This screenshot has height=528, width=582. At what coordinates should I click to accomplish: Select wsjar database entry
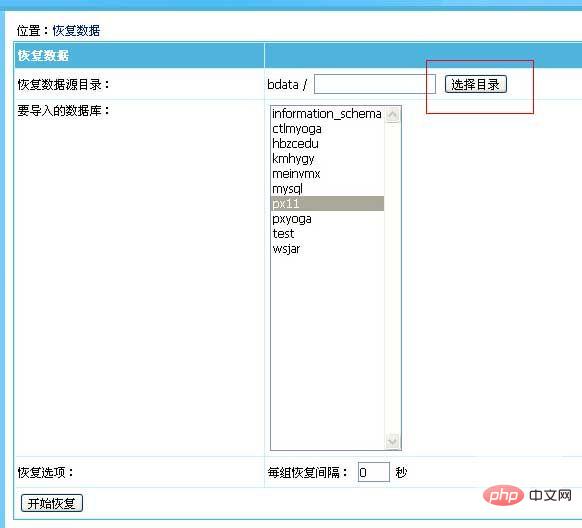[x=327, y=249]
